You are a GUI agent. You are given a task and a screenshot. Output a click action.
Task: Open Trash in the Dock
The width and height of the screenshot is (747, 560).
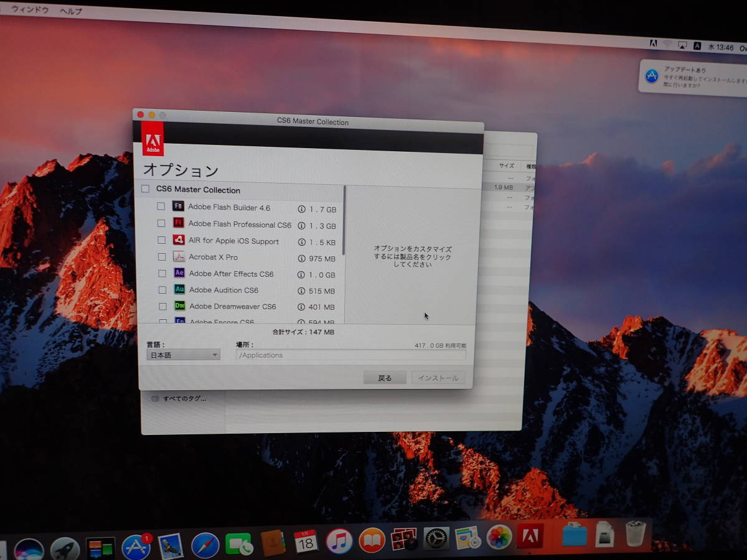pyautogui.click(x=636, y=533)
